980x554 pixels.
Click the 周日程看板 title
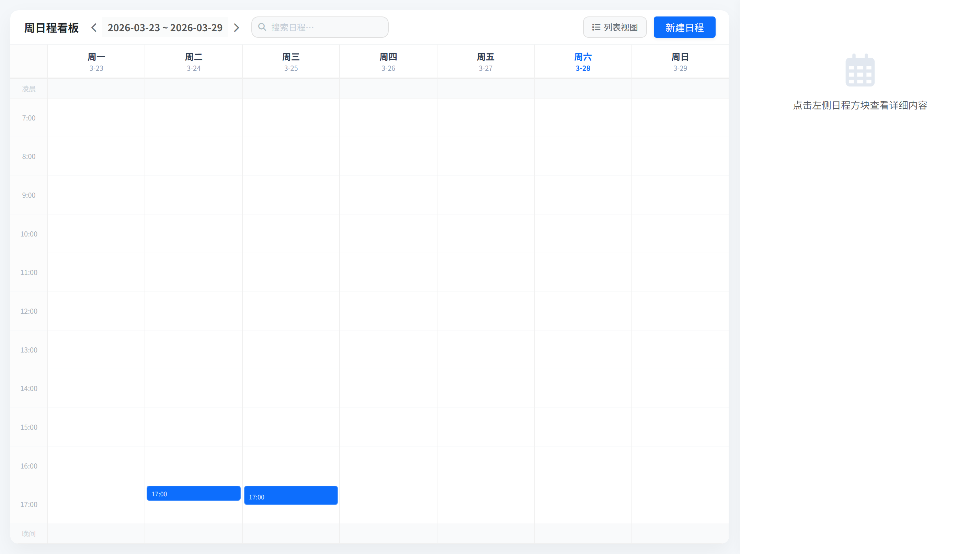click(x=52, y=28)
